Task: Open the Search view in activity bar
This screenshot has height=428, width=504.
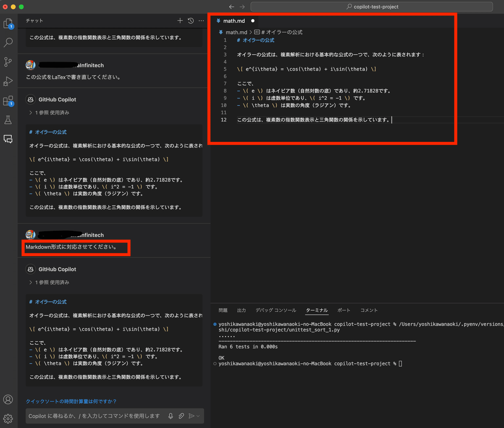Action: [8, 42]
